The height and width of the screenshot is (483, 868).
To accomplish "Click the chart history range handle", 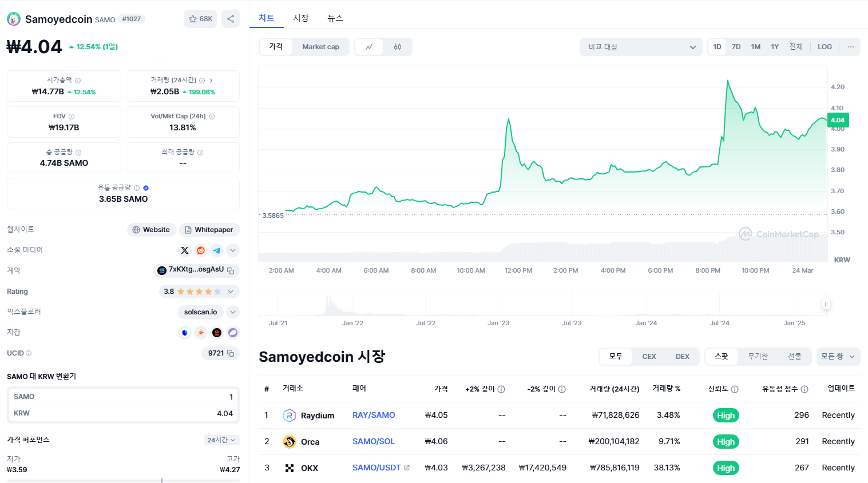I will [x=826, y=304].
